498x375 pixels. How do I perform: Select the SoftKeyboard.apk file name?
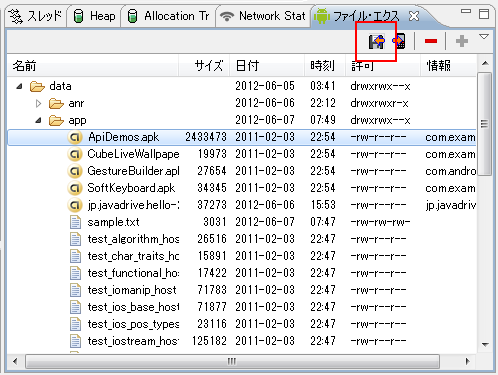[x=131, y=188]
